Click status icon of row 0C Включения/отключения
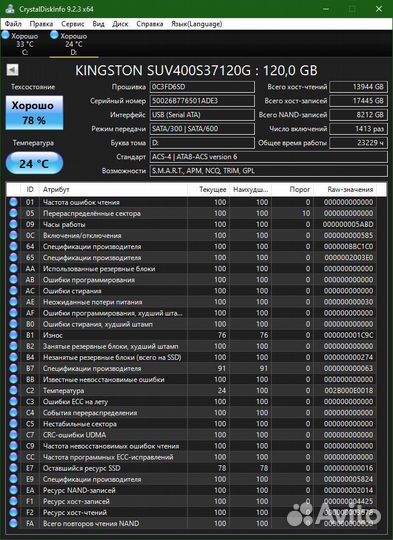Viewport: 393px width, 540px height. point(13,235)
